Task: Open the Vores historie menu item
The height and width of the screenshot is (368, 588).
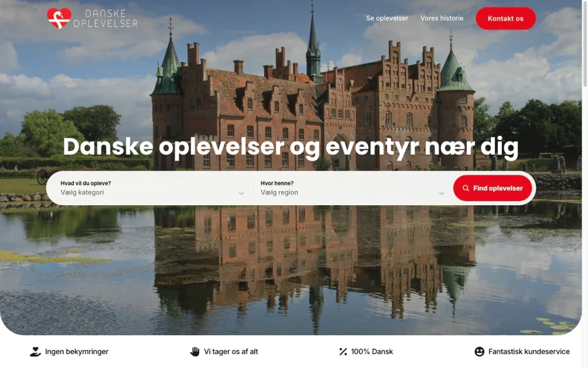Action: click(x=442, y=18)
